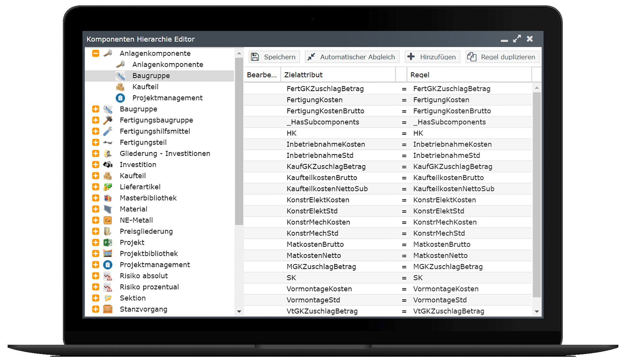Click the Risiko prozentual chart icon

coord(108,287)
